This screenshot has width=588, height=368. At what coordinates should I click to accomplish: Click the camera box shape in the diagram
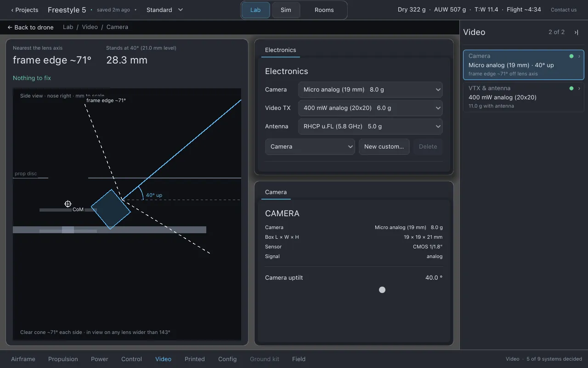(x=111, y=209)
